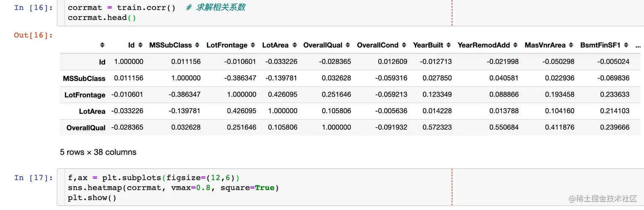Click the value 0.014228 cell
The height and width of the screenshot is (210, 644).
coord(437,111)
